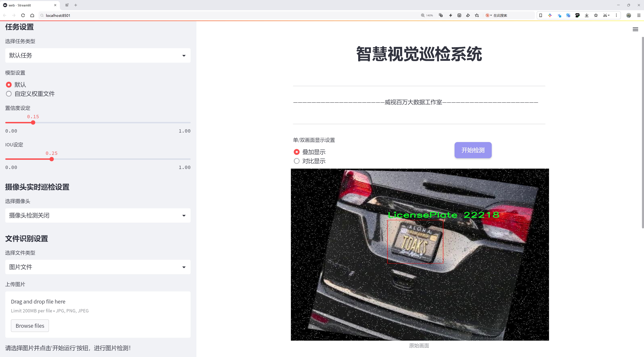Select the 叠加显示 overlay display option
This screenshot has width=644, height=357.
pyautogui.click(x=297, y=152)
